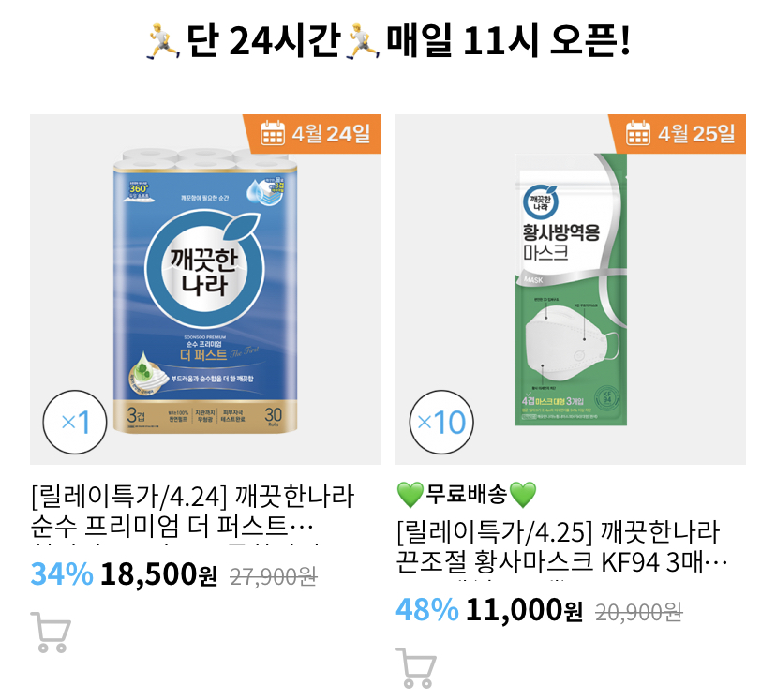Image resolution: width=776 pixels, height=700 pixels.
Task: Click the struck-through 27,900원 original price
Action: pyautogui.click(x=273, y=576)
